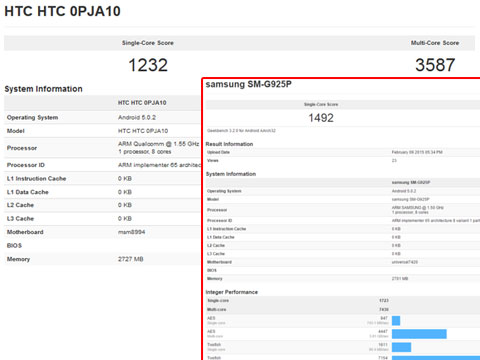Click HTC table 'L2 Cache' label

(20, 205)
